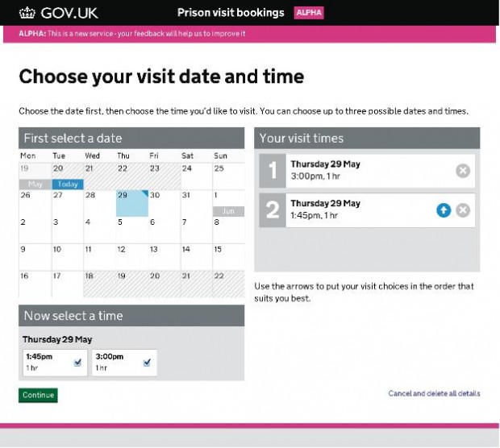Click the pink ALPHA badge in header
Viewport: 500px width, 448px height.
click(309, 13)
